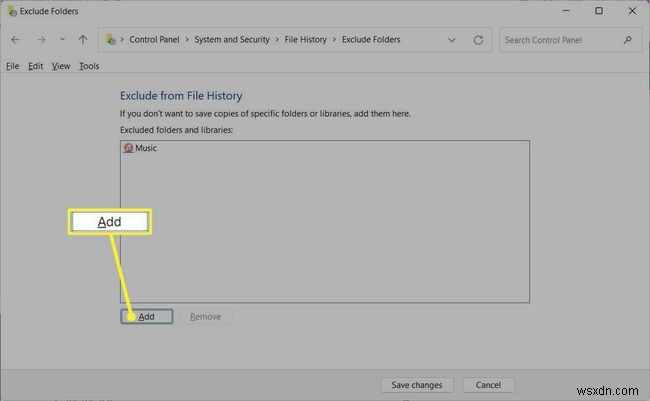Image resolution: width=650 pixels, height=401 pixels.
Task: Open the File menu
Action: (x=12, y=66)
